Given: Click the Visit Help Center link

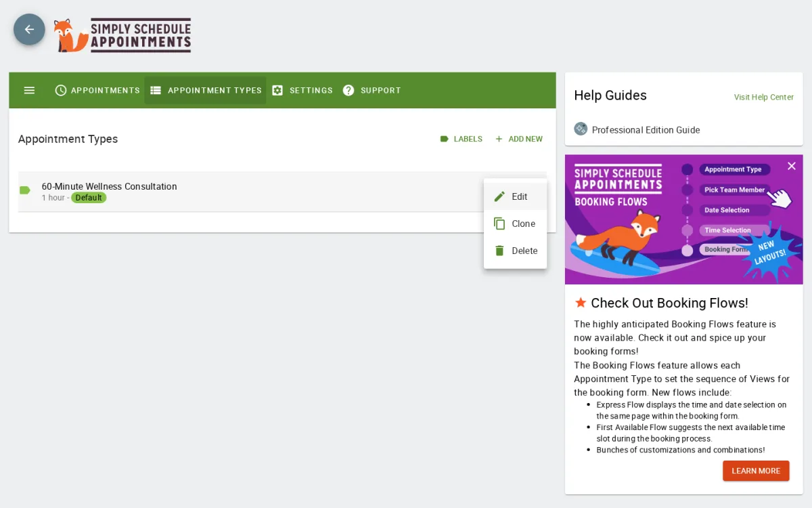Looking at the screenshot, I should (763, 97).
